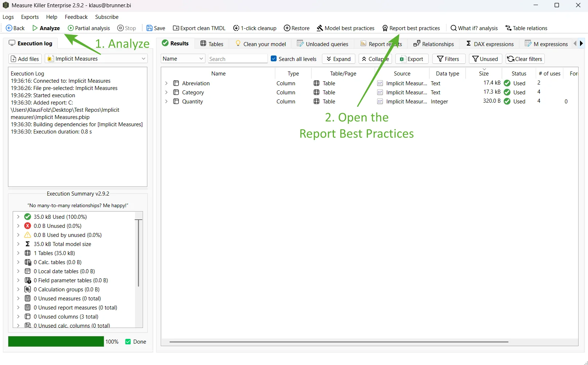The image size is (588, 365).
Task: Click Clear filters
Action: (525, 59)
